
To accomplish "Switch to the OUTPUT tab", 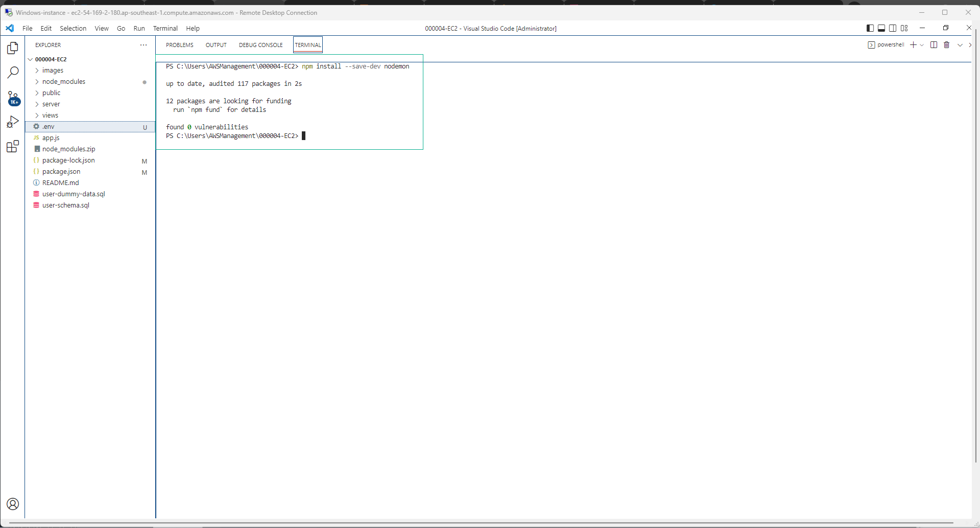I will tap(216, 45).
